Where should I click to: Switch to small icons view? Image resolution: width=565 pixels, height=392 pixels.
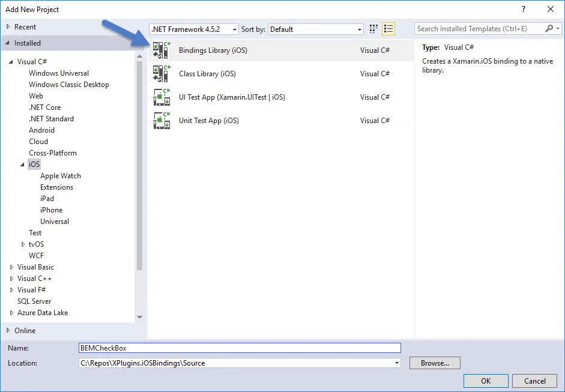373,29
